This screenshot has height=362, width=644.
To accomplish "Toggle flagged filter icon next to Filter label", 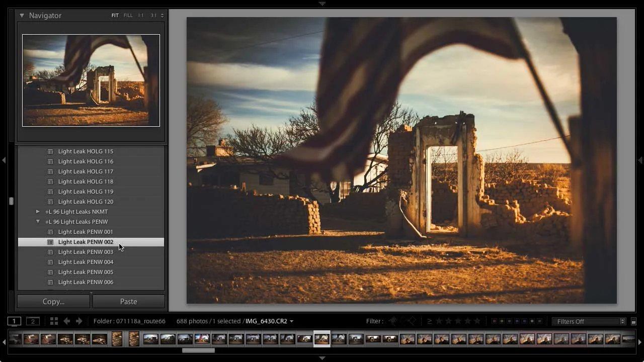I will (x=393, y=321).
